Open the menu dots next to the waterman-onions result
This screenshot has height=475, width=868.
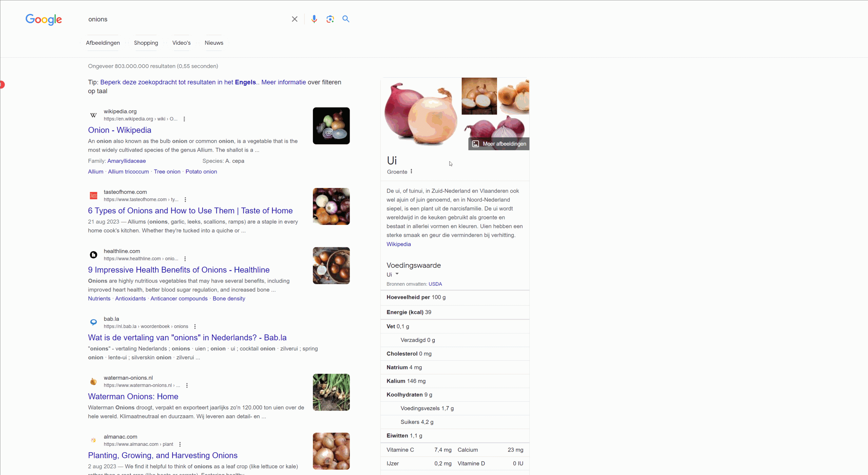pos(187,385)
